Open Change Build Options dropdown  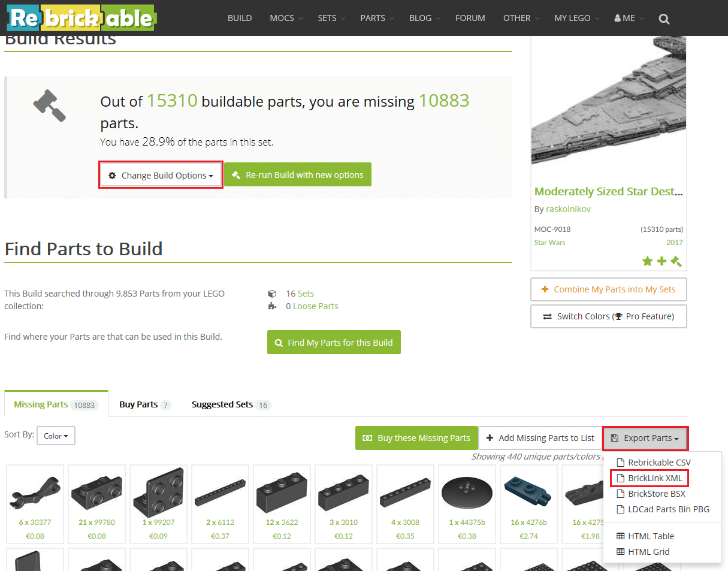[161, 175]
